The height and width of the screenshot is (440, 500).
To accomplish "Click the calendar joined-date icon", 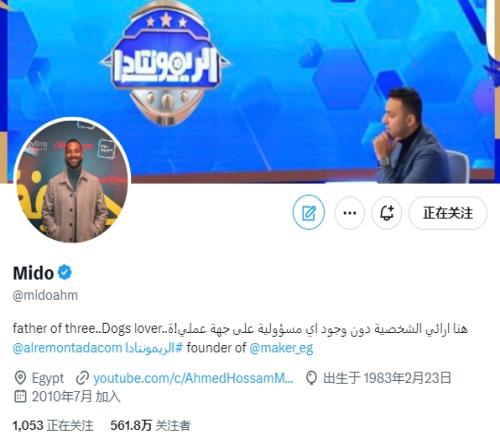I will click(20, 396).
